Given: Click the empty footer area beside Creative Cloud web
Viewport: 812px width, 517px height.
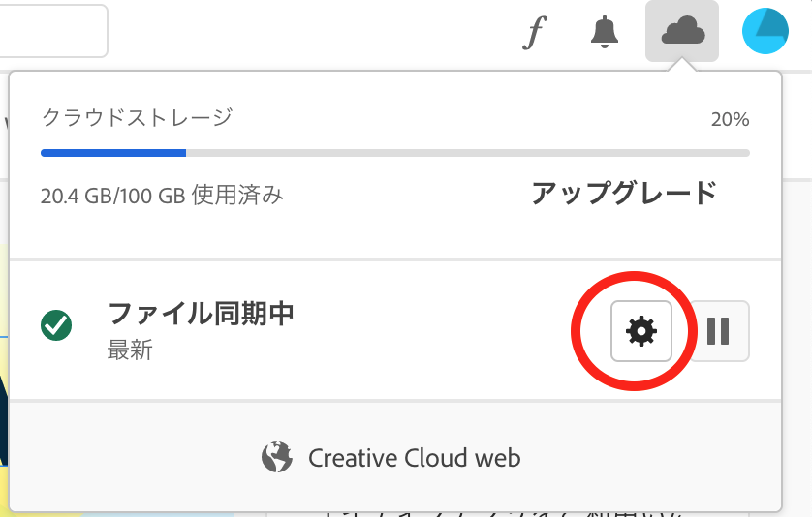Looking at the screenshot, I should (x=647, y=458).
